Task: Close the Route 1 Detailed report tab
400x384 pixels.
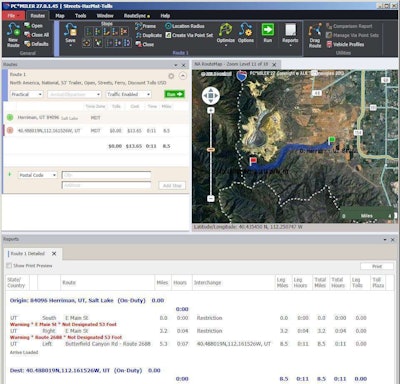Action: pos(54,254)
